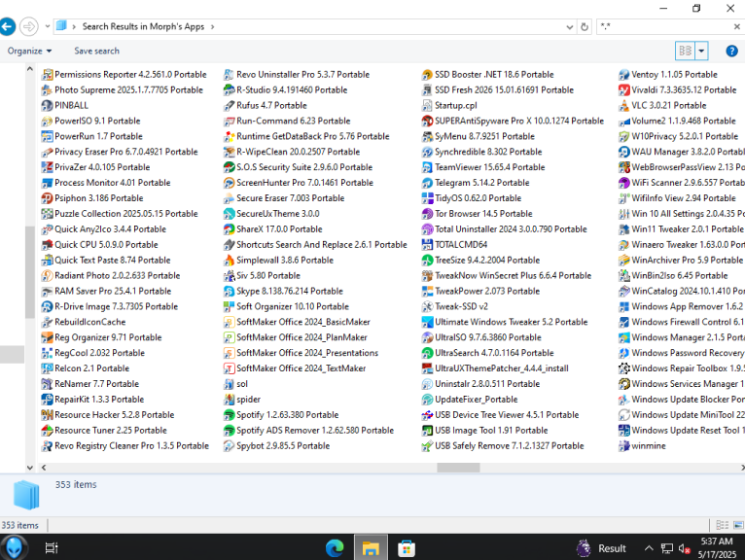Click the Result taskbar item
745x560 pixels.
tap(601, 548)
